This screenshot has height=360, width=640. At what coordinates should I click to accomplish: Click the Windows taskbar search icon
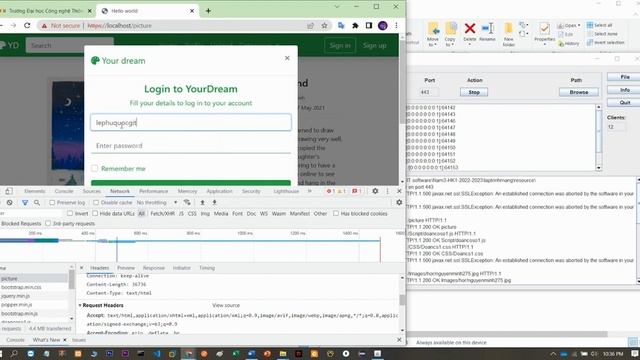click(x=14, y=353)
